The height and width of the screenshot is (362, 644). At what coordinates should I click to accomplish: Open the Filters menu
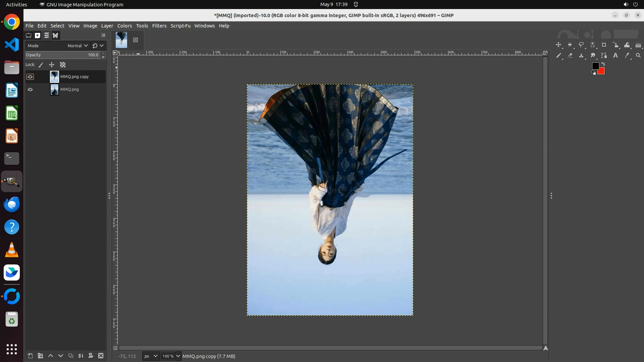pos(159,26)
